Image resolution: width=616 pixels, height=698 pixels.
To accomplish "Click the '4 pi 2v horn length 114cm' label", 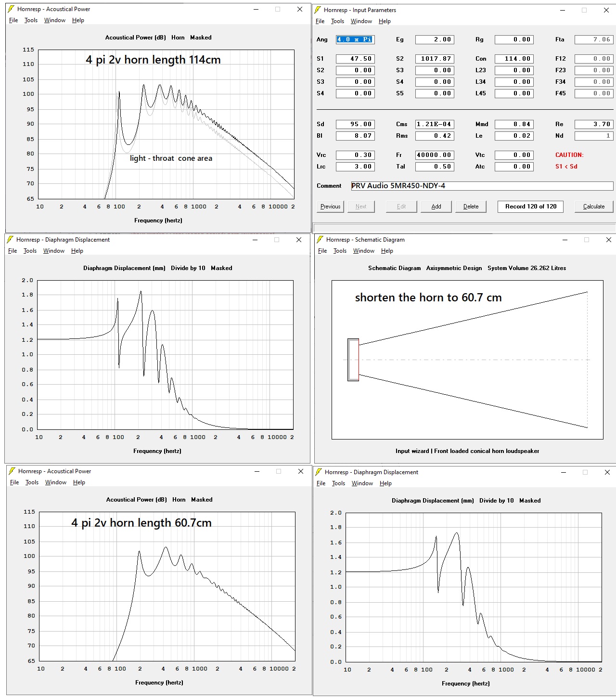I will pos(153,60).
